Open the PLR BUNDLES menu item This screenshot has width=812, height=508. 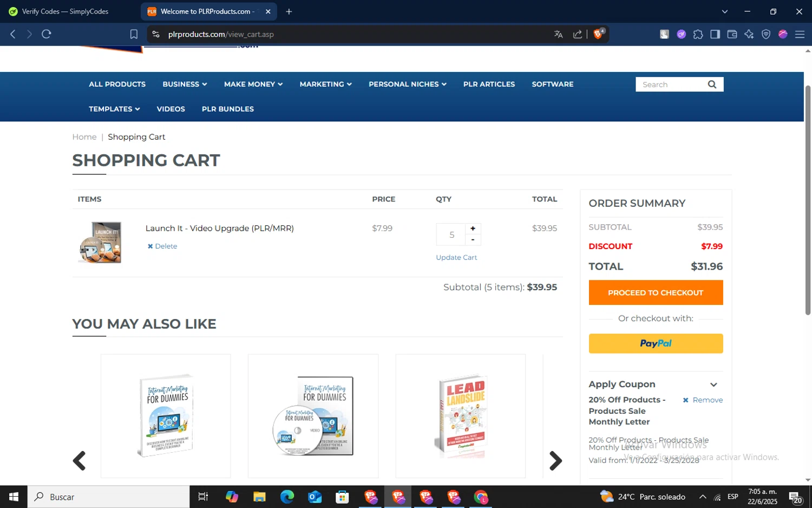click(227, 109)
